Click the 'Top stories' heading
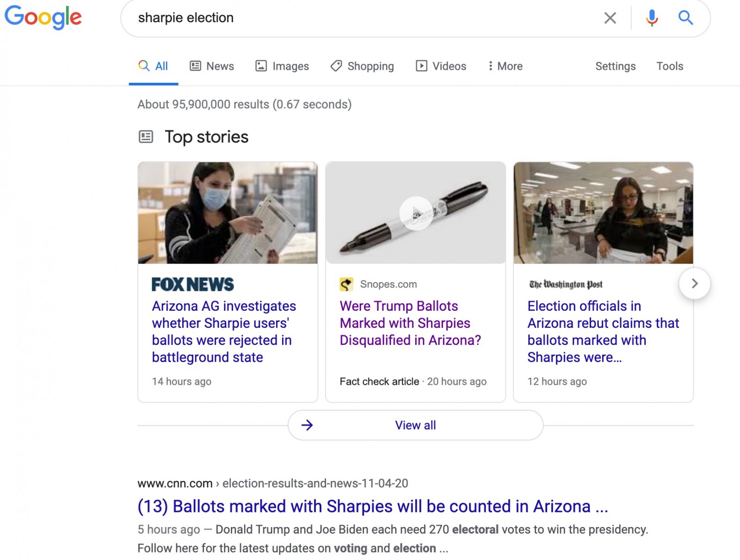The width and height of the screenshot is (740, 560). [x=206, y=137]
